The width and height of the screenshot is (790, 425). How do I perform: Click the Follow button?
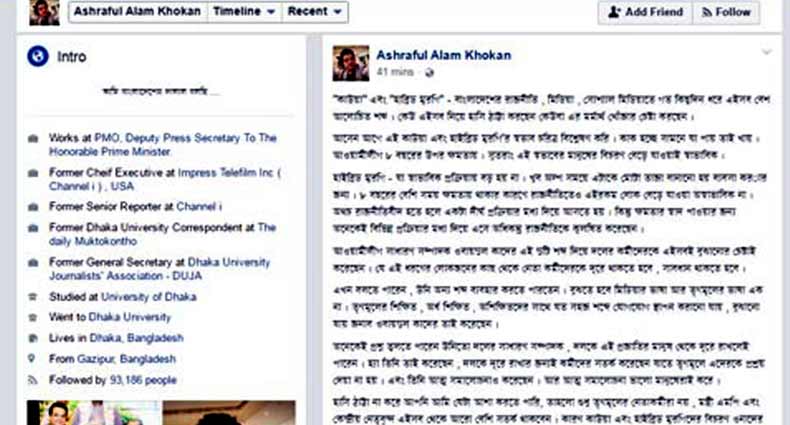[x=726, y=12]
